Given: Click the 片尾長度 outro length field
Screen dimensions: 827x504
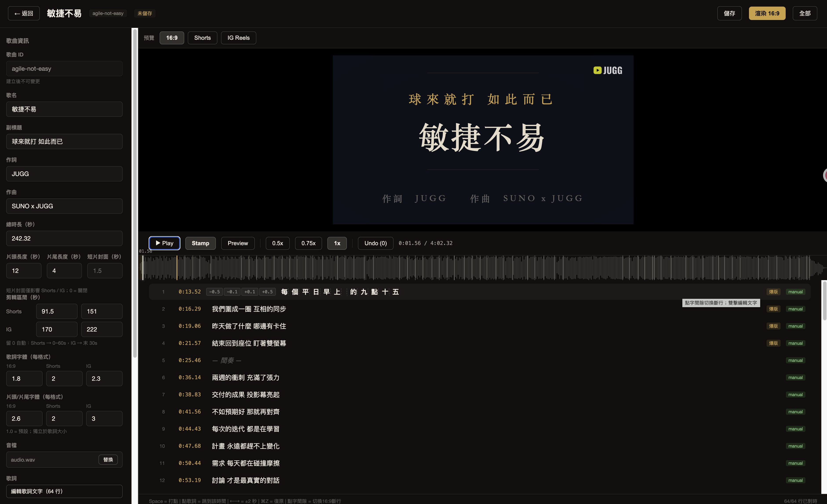Looking at the screenshot, I should tap(64, 271).
